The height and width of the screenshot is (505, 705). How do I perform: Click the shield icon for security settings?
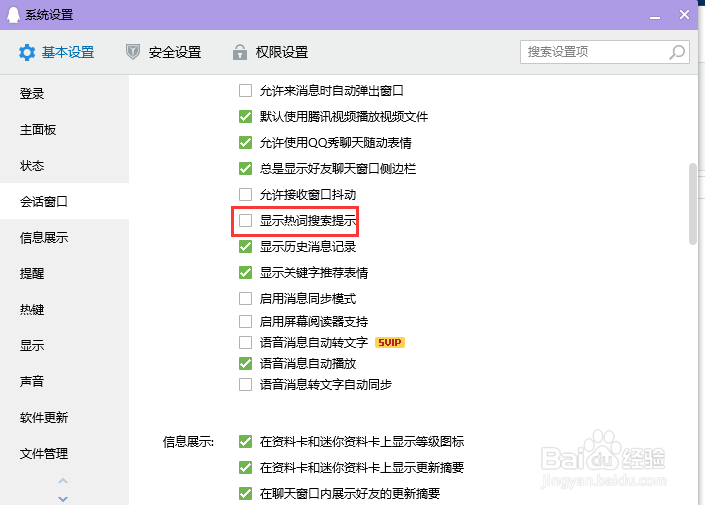[133, 52]
